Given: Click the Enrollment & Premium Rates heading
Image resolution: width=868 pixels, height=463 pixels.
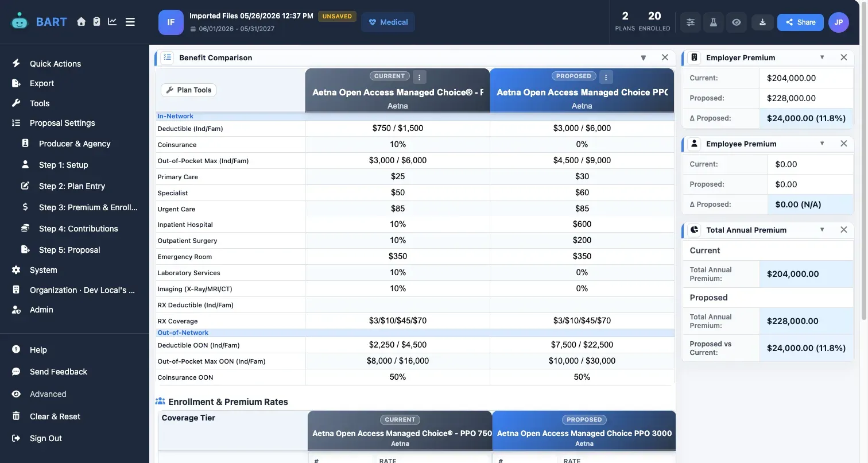Looking at the screenshot, I should pos(228,402).
